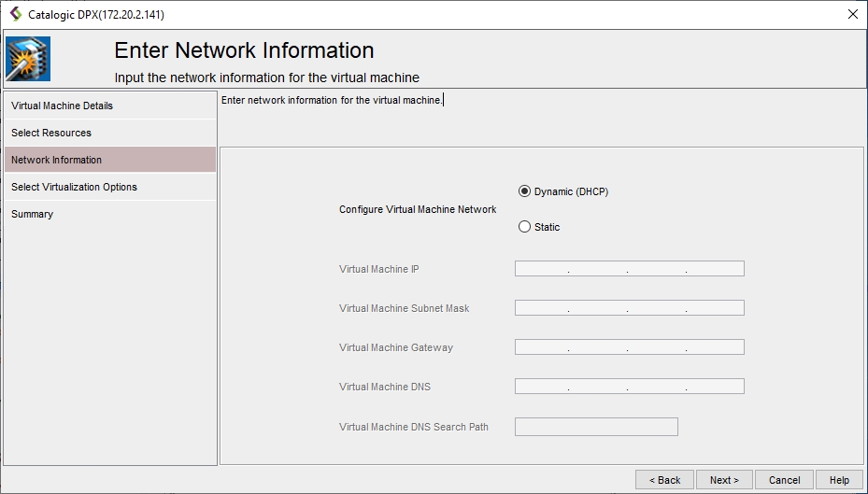
Task: Open Virtual Machine Details step
Action: tap(62, 106)
